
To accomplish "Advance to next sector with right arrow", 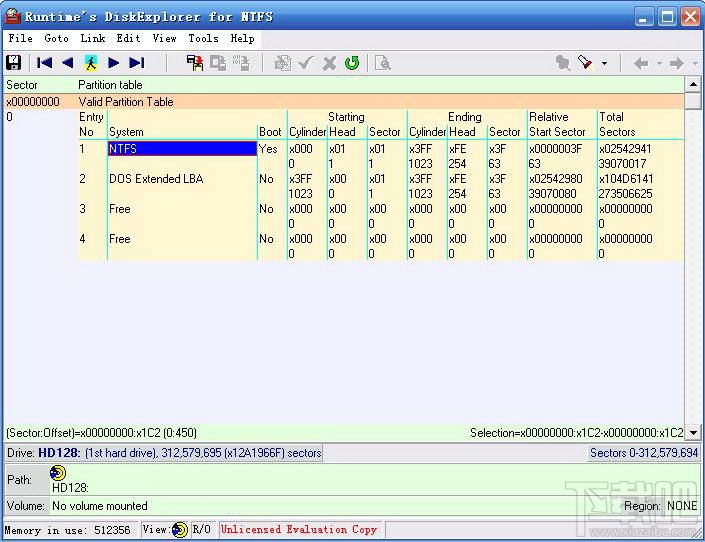I will click(114, 63).
